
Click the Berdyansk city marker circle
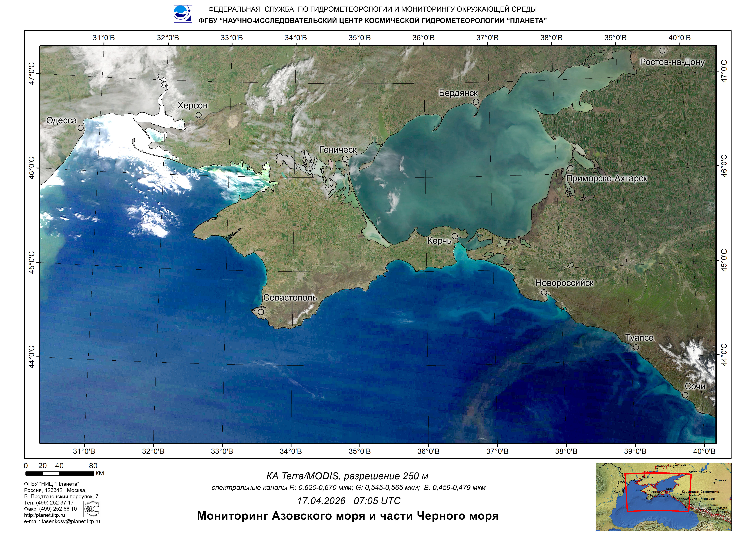pyautogui.click(x=476, y=102)
